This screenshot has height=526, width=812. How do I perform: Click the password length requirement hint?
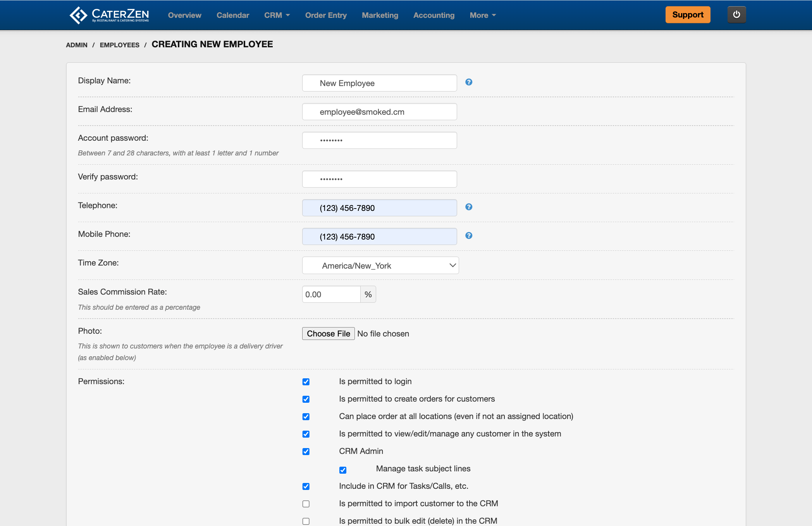178,153
